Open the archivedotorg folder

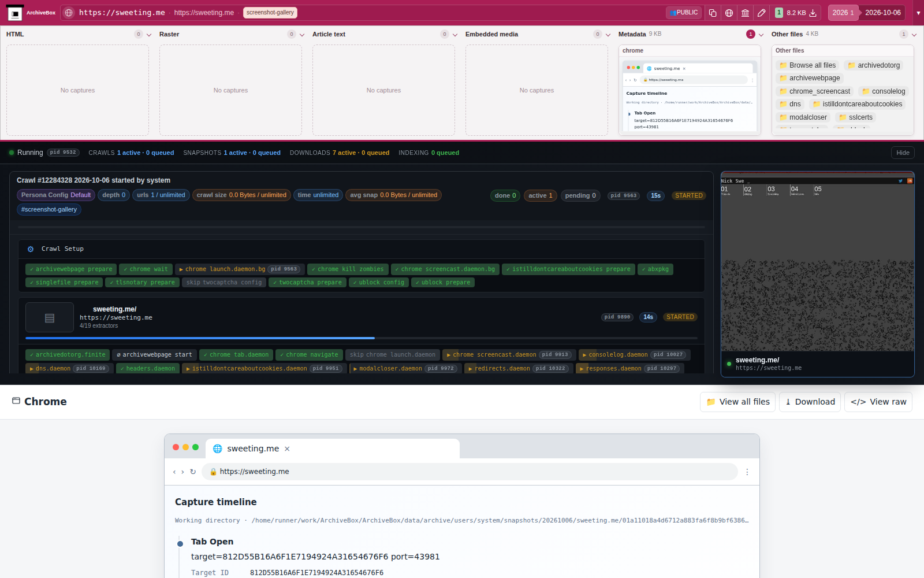[x=874, y=65]
